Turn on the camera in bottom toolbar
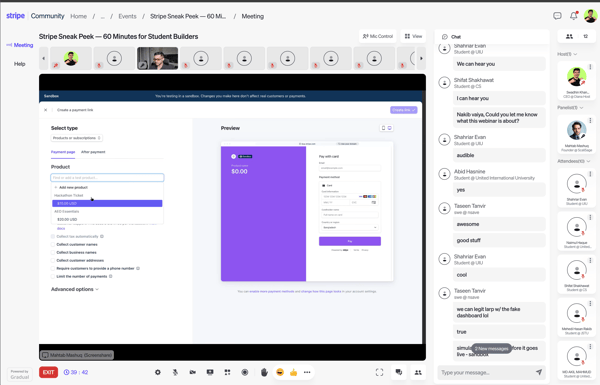The width and height of the screenshot is (600, 385). point(193,372)
